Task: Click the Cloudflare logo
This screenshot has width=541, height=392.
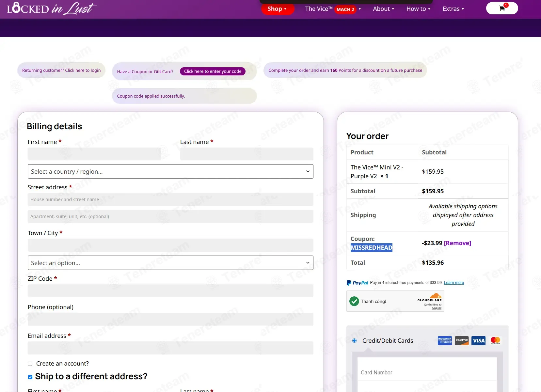Action: click(430, 297)
